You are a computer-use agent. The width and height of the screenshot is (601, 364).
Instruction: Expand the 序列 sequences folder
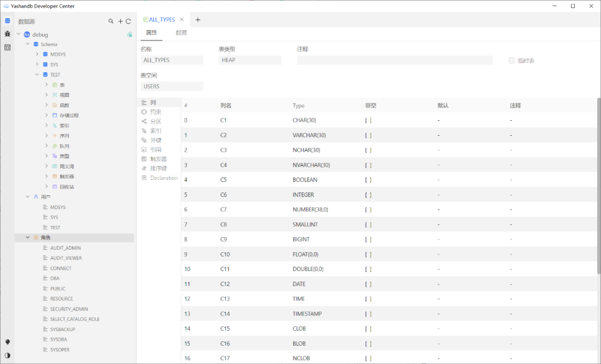point(46,136)
